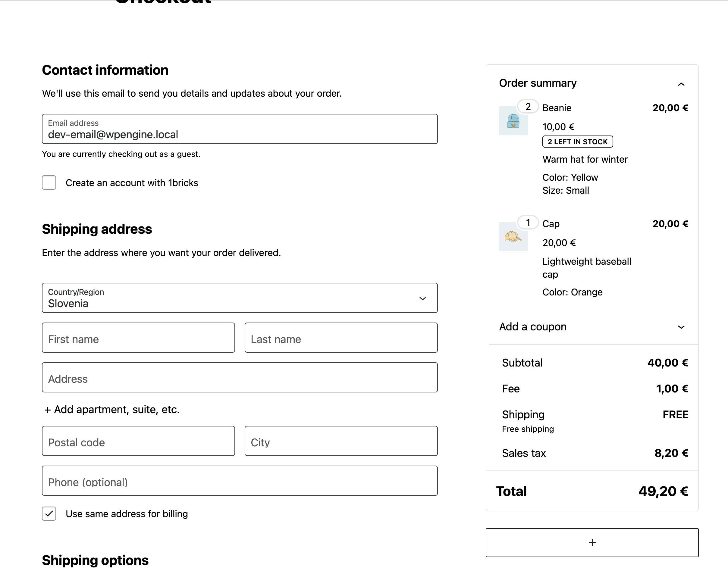Click the Beanie product name

[x=557, y=108]
